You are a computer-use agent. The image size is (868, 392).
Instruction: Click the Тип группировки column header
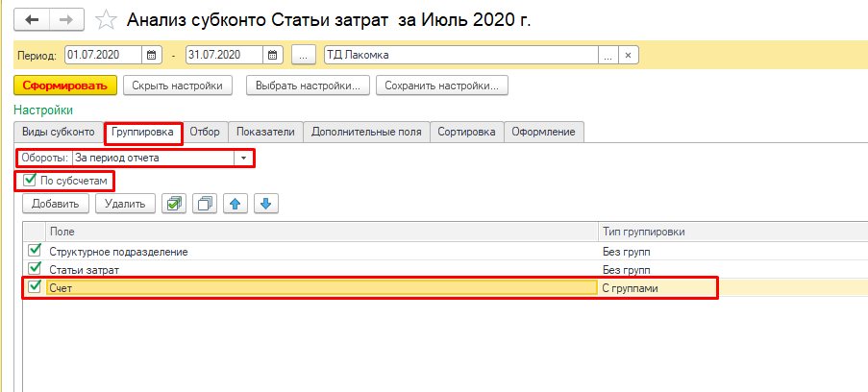pyautogui.click(x=732, y=232)
